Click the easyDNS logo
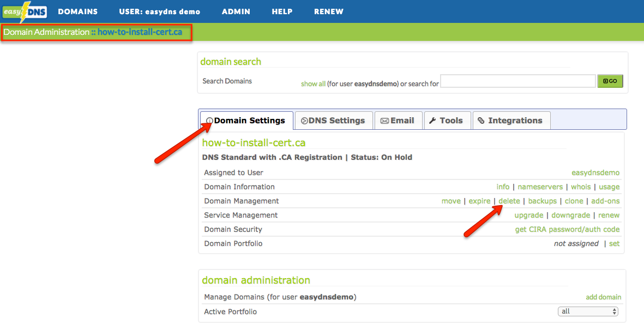This screenshot has height=330, width=644. [x=25, y=11]
